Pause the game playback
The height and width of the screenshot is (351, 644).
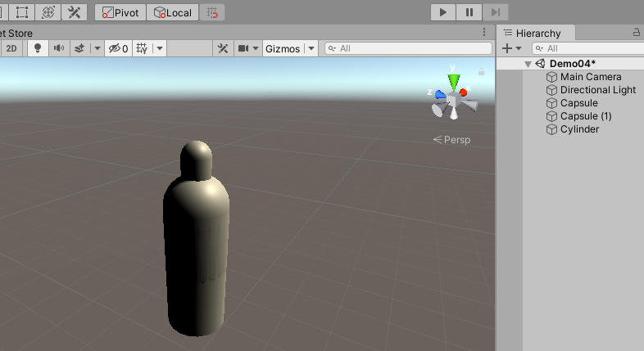point(469,12)
